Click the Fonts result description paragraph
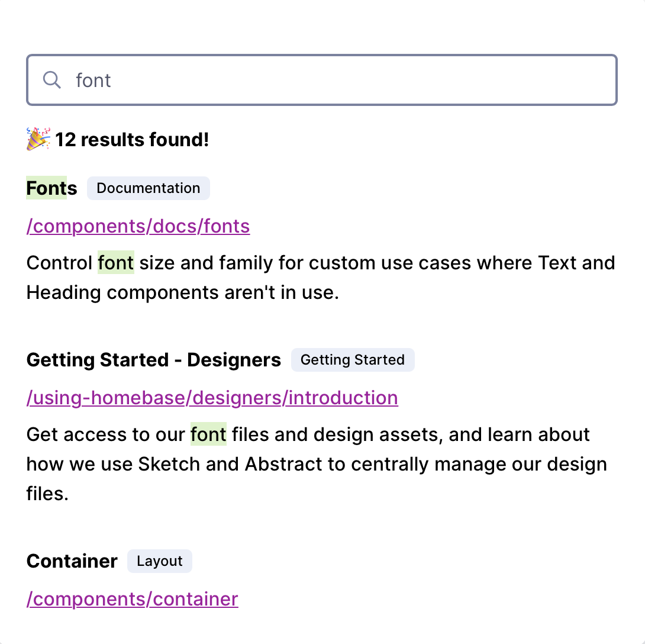 click(x=321, y=278)
